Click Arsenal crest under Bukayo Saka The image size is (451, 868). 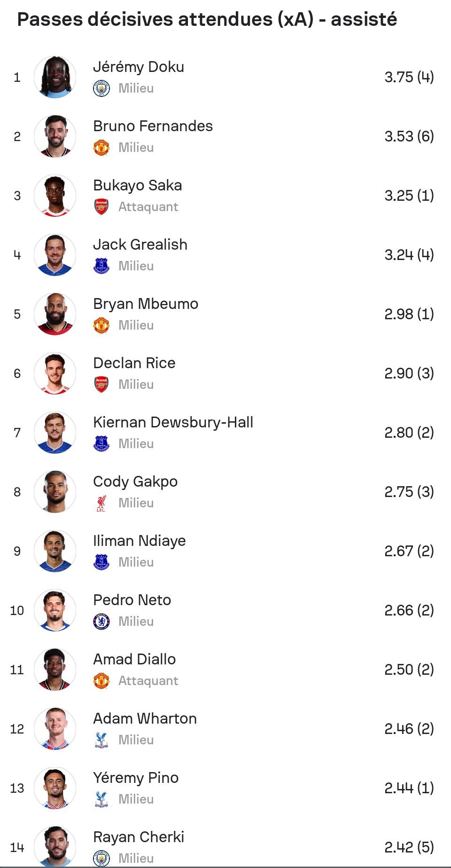click(x=101, y=207)
